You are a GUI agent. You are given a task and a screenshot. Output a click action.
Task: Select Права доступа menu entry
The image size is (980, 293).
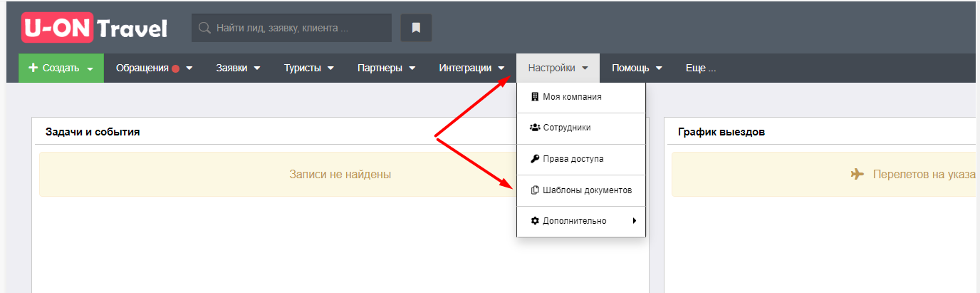point(581,159)
